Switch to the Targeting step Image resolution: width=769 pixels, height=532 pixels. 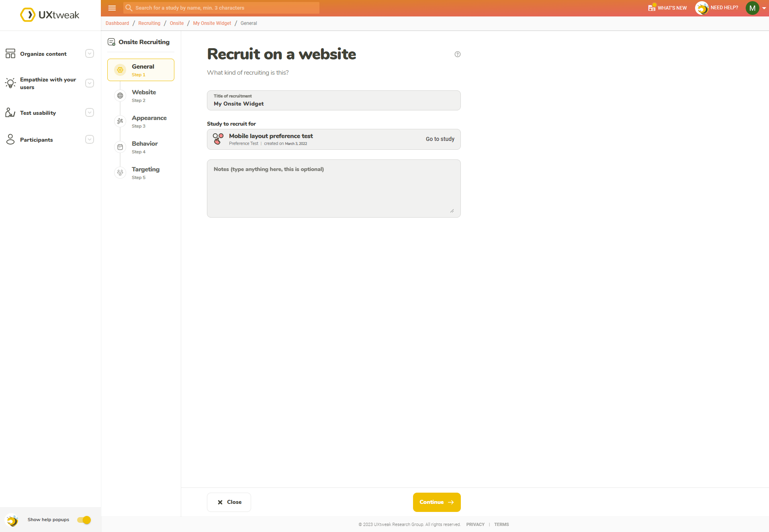[145, 173]
